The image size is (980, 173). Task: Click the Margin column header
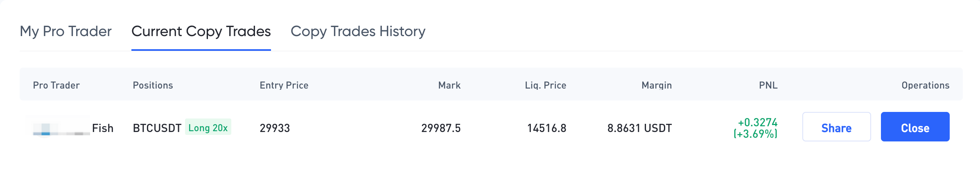(x=656, y=85)
